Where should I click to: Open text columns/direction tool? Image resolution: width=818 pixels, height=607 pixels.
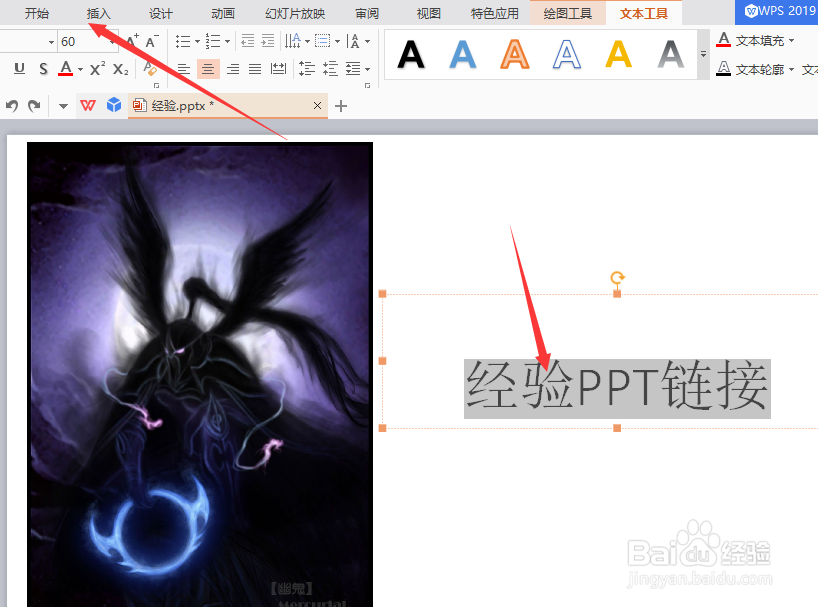(292, 41)
